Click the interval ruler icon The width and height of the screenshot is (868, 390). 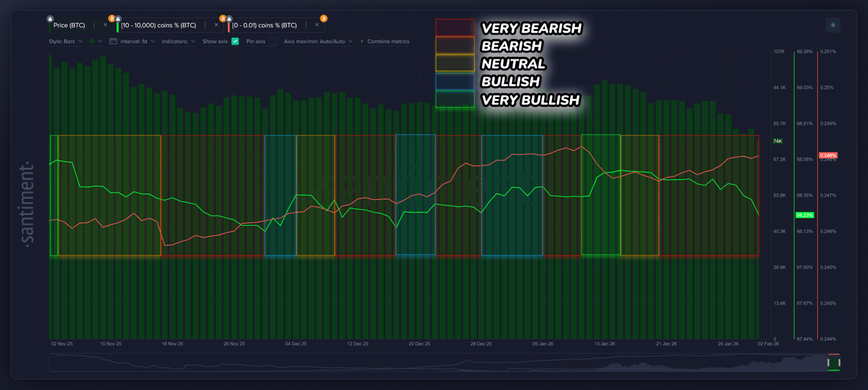(113, 41)
